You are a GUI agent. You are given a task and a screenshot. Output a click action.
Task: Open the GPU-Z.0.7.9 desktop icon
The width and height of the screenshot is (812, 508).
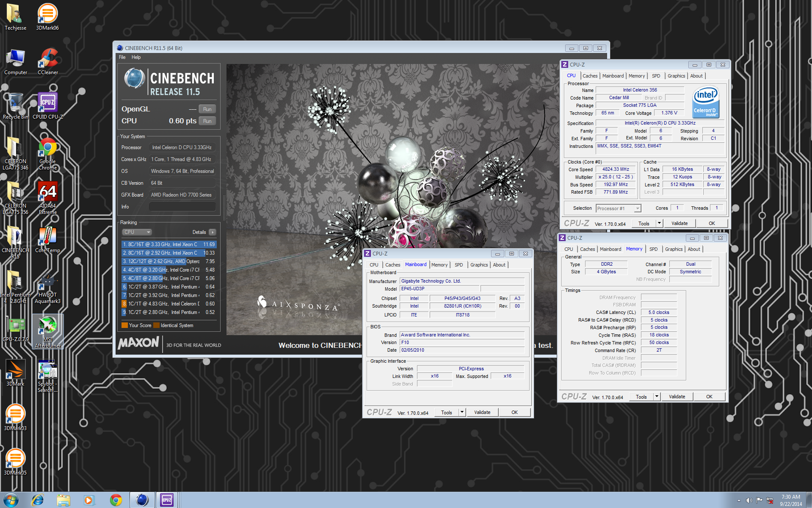click(15, 329)
